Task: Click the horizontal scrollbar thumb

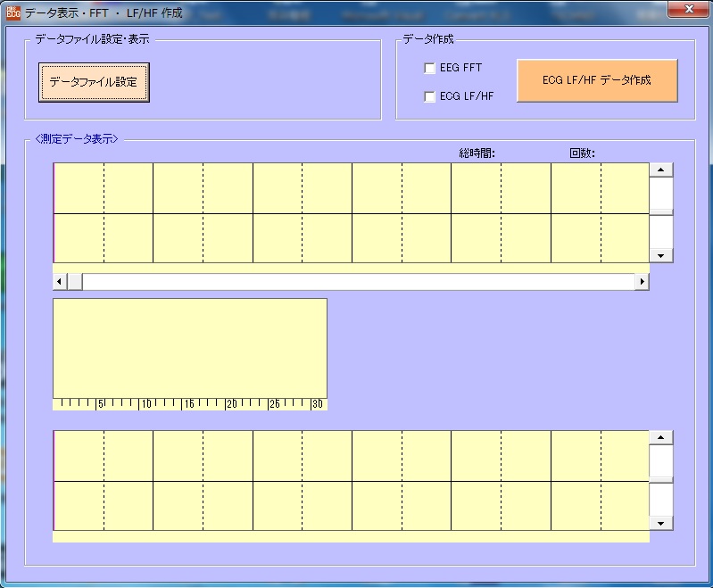Action: (x=75, y=282)
